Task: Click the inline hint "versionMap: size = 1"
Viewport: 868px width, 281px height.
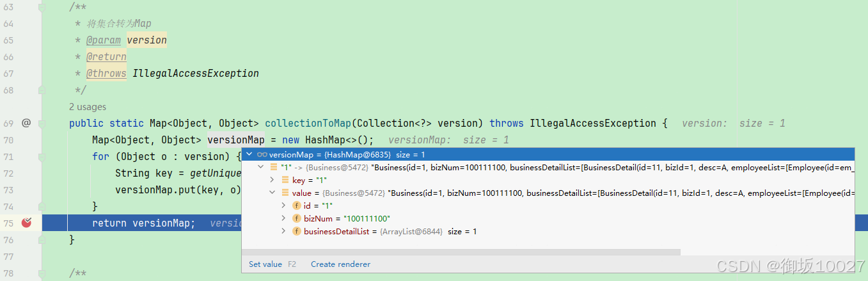Action: (448, 140)
